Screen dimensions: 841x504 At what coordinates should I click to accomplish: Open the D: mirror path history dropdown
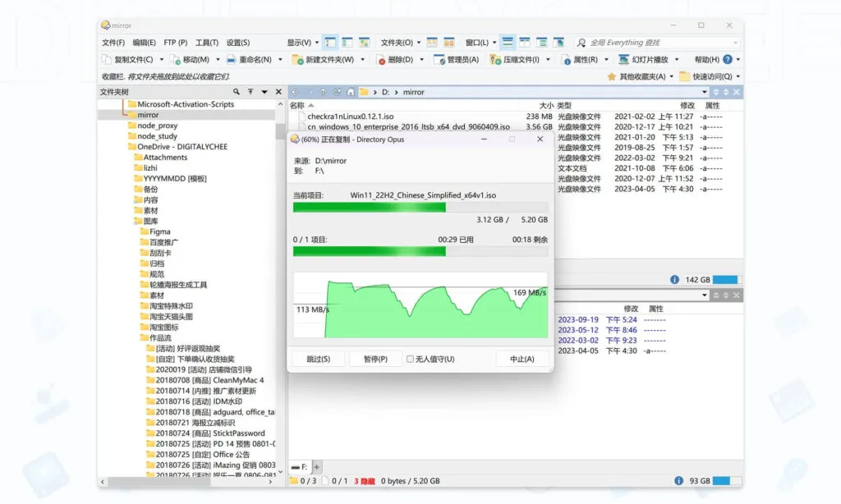(704, 92)
